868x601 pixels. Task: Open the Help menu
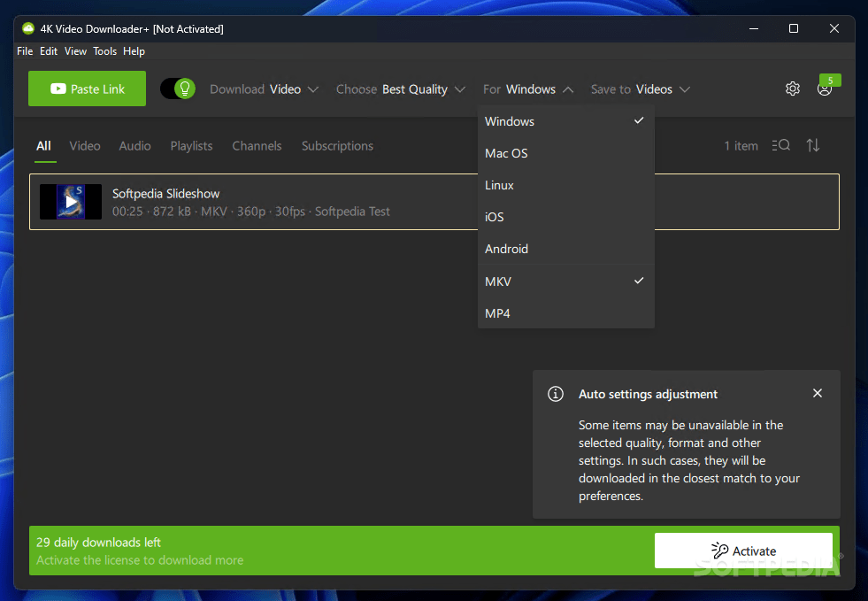(134, 51)
